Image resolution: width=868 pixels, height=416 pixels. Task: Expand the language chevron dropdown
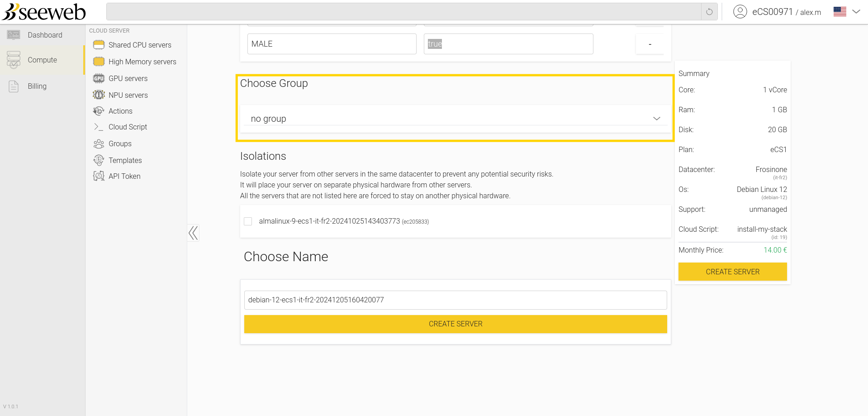(856, 12)
